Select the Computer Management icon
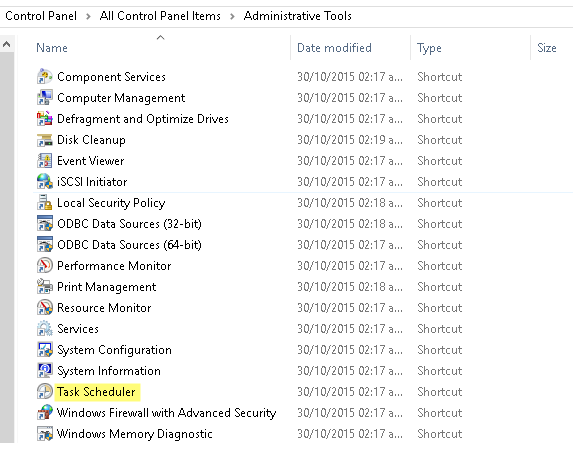Viewport: 573px width, 469px height. click(x=45, y=98)
